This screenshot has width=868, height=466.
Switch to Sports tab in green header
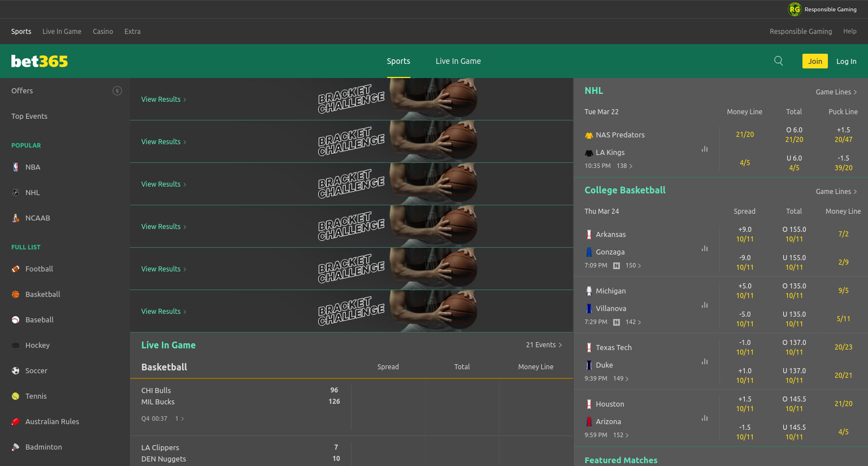(398, 61)
